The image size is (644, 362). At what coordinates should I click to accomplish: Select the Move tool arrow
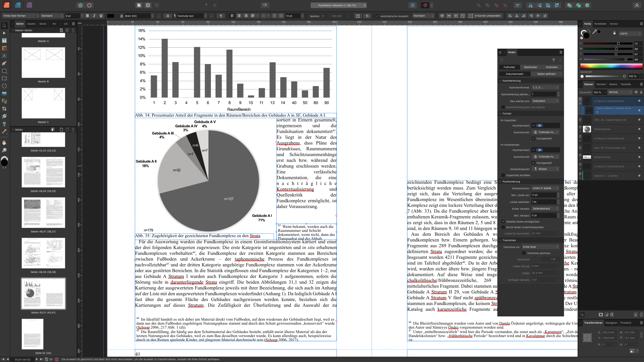coord(4,25)
